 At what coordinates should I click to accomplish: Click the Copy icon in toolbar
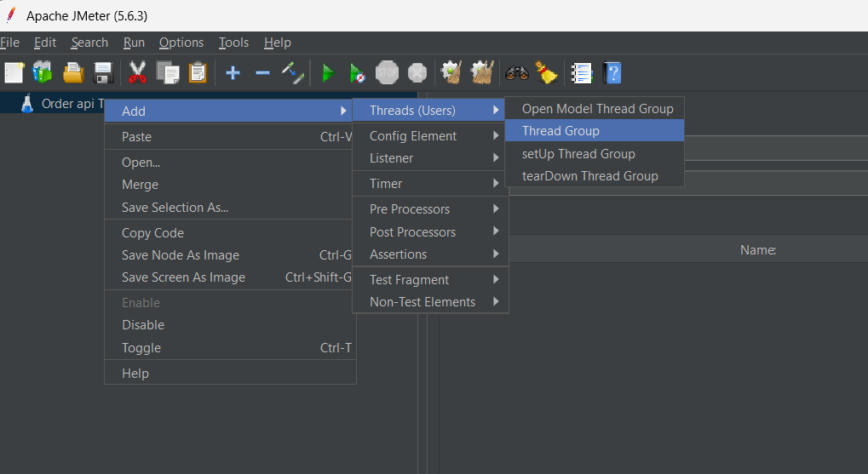point(167,72)
